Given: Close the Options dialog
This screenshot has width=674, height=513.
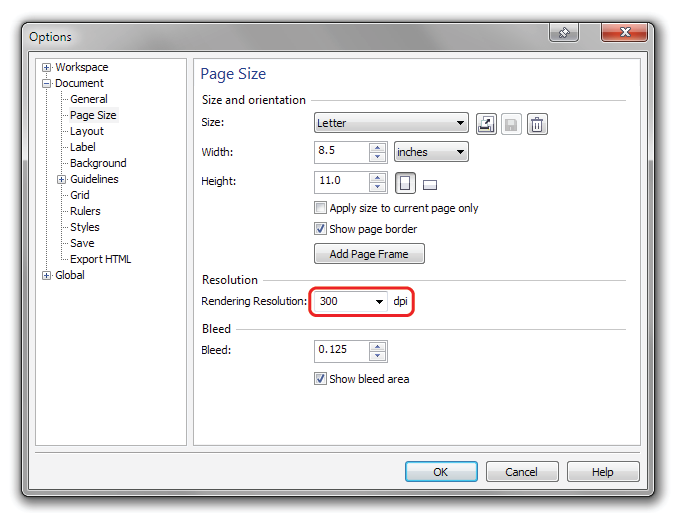Looking at the screenshot, I should (625, 32).
